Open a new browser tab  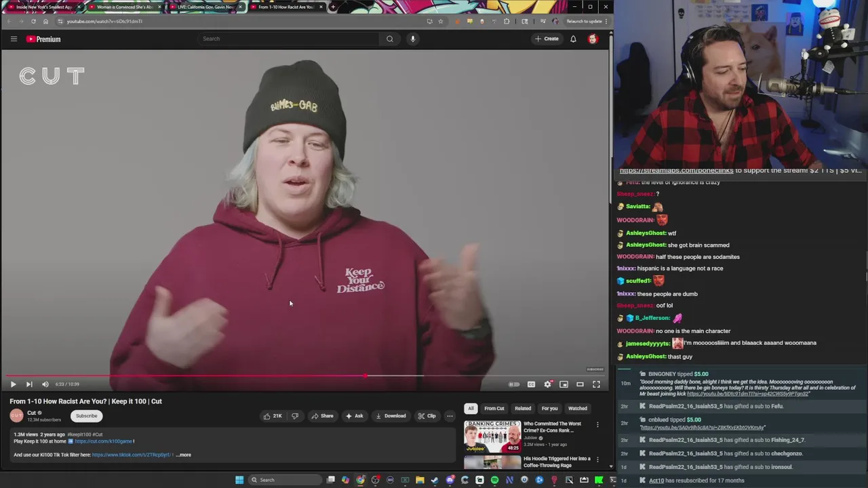[x=332, y=7]
